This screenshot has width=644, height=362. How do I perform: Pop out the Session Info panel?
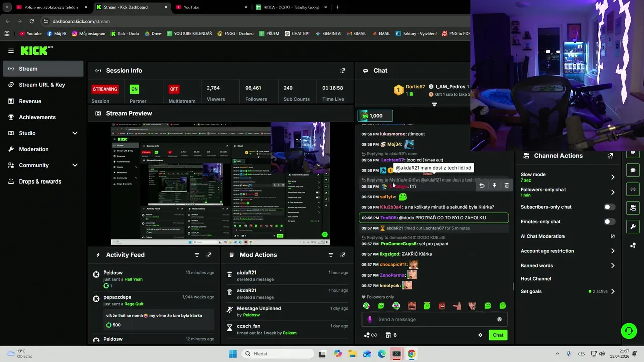(x=343, y=71)
